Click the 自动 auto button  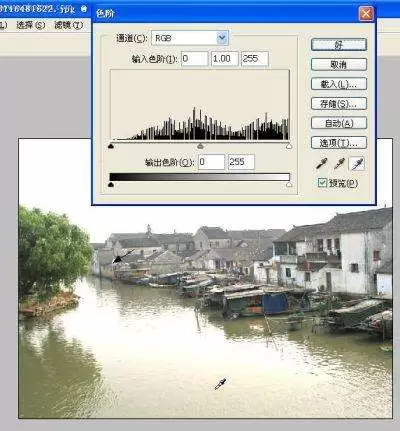pyautogui.click(x=339, y=123)
